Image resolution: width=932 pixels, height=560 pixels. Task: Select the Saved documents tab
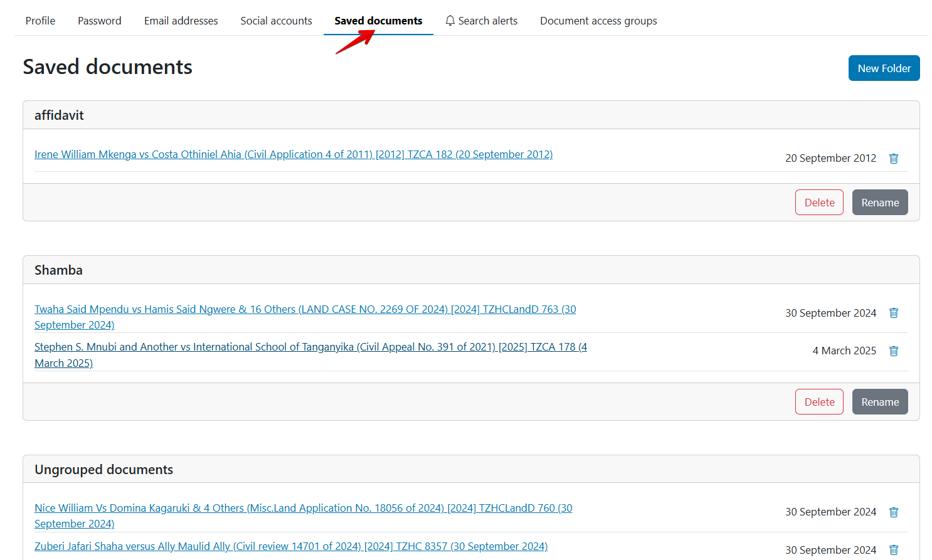378,21
